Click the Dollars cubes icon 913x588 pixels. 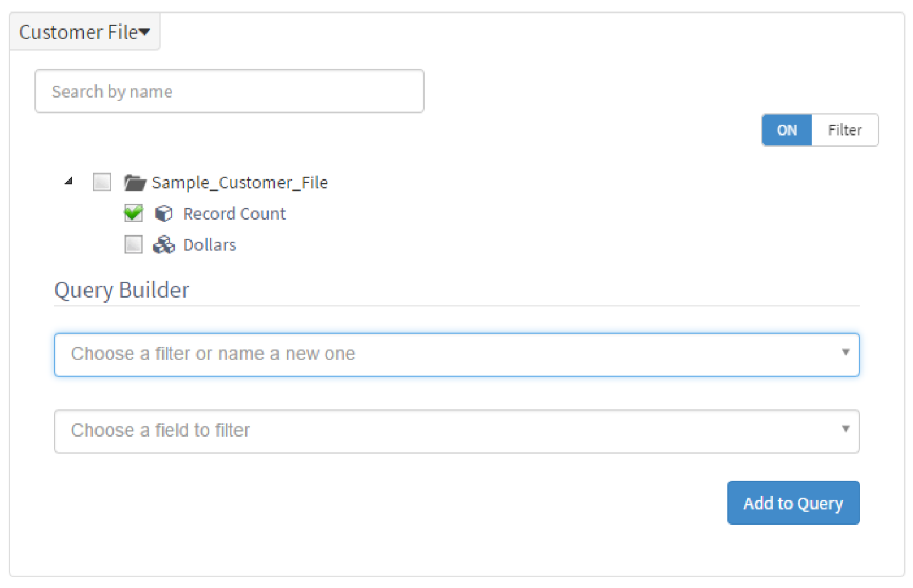(164, 245)
